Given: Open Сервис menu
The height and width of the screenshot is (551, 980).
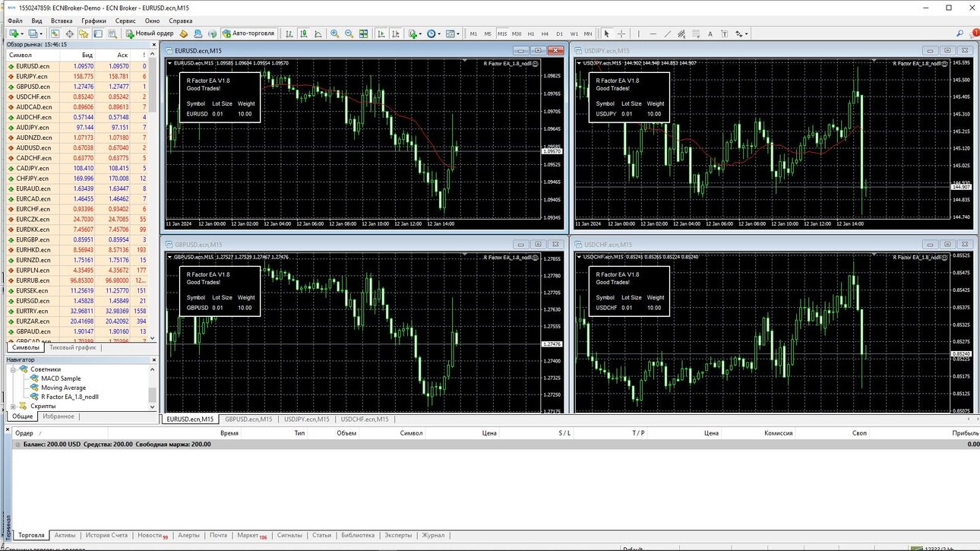Looking at the screenshot, I should coord(126,21).
